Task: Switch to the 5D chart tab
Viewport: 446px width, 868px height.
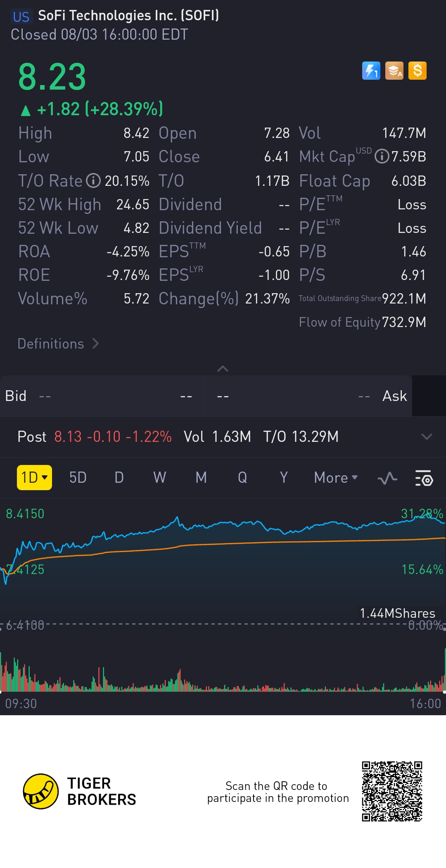Action: click(78, 478)
